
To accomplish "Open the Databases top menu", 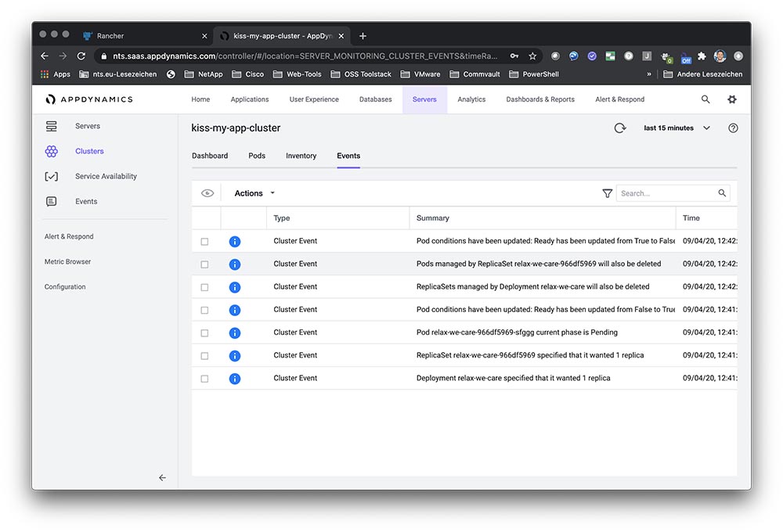I will [x=375, y=99].
